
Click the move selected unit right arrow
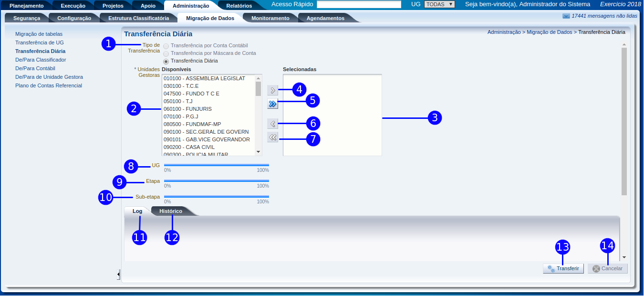click(x=272, y=90)
